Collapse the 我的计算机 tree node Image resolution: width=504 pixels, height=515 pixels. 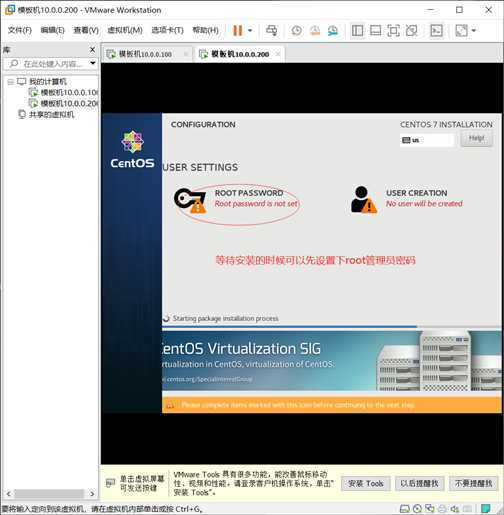pyautogui.click(x=11, y=82)
